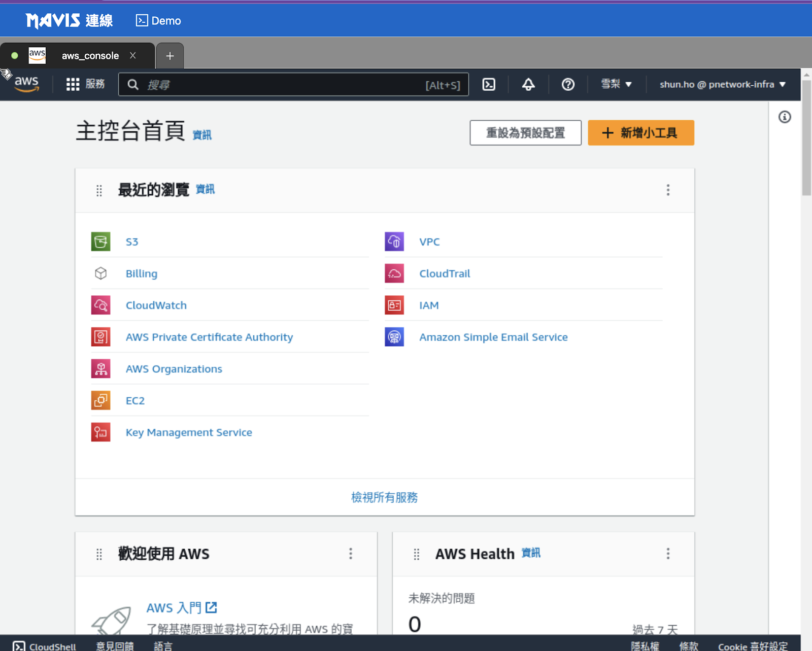
Task: Expand the shun.ho account menu
Action: click(x=722, y=84)
